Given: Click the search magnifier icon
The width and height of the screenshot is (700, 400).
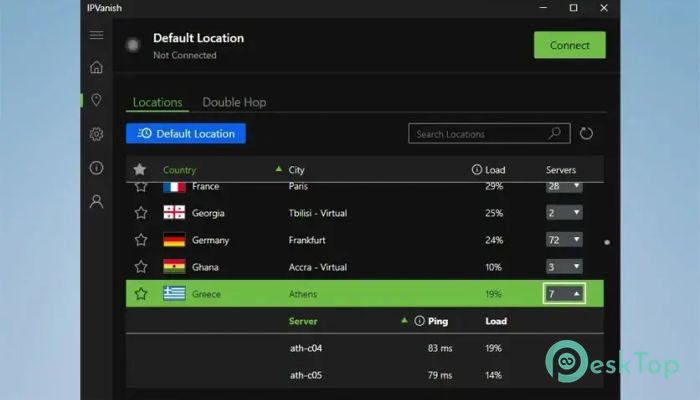Looking at the screenshot, I should pyautogui.click(x=554, y=133).
